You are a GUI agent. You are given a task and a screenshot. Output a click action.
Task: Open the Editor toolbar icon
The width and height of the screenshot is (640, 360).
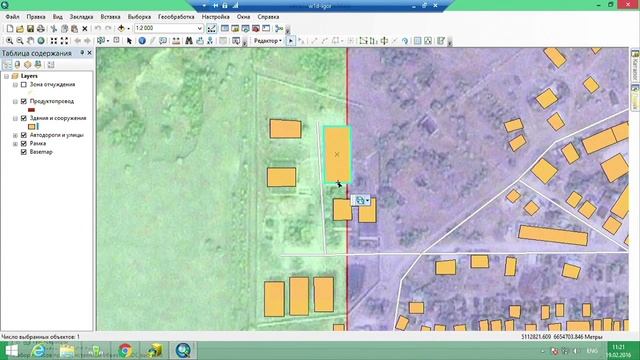pyautogui.click(x=211, y=29)
